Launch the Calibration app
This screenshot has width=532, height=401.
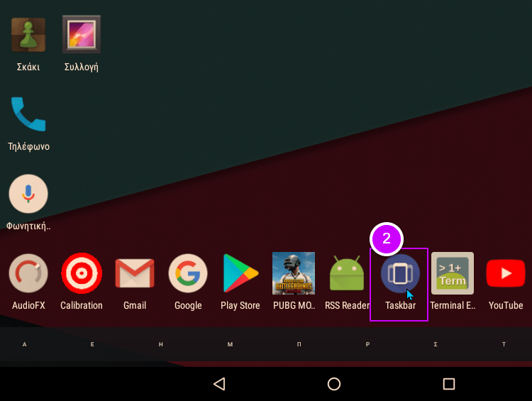pos(82,273)
